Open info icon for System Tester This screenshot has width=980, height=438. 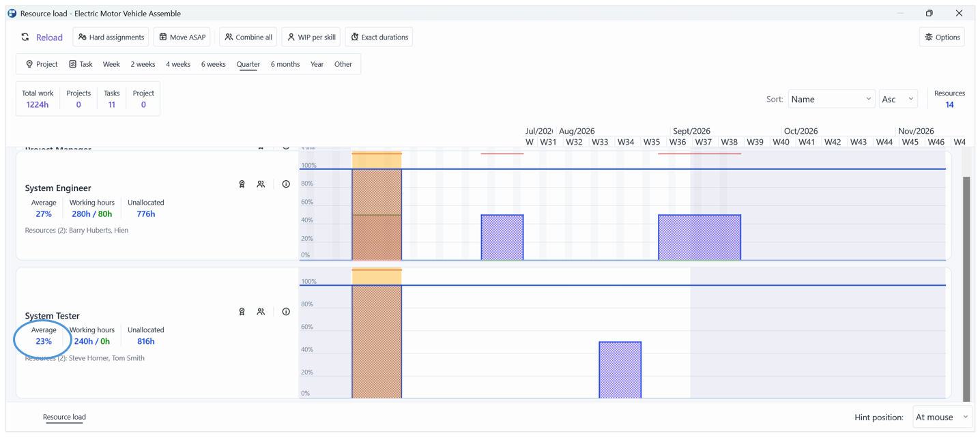pos(286,312)
